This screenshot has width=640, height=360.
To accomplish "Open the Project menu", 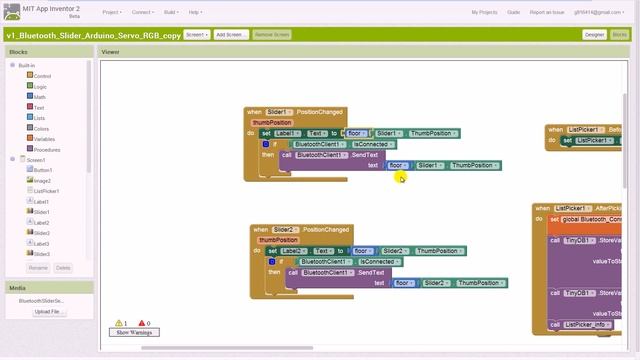I will pos(112,12).
